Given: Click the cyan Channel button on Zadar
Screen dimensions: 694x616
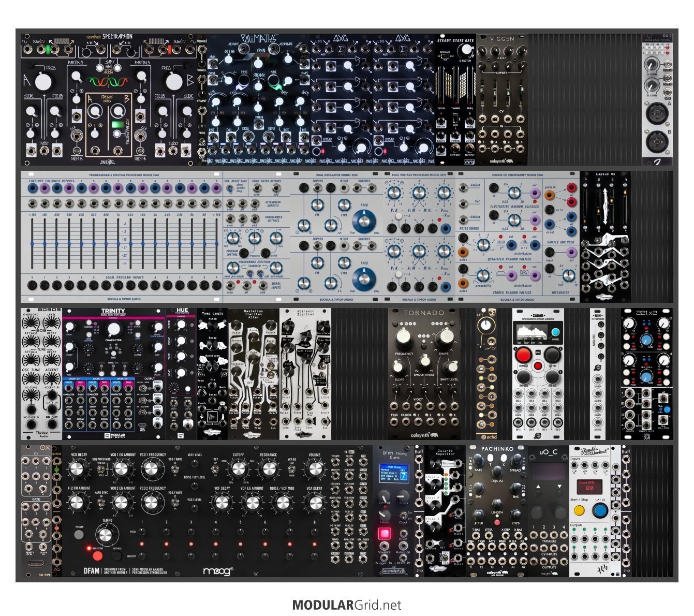Looking at the screenshot, I should pos(555,332).
